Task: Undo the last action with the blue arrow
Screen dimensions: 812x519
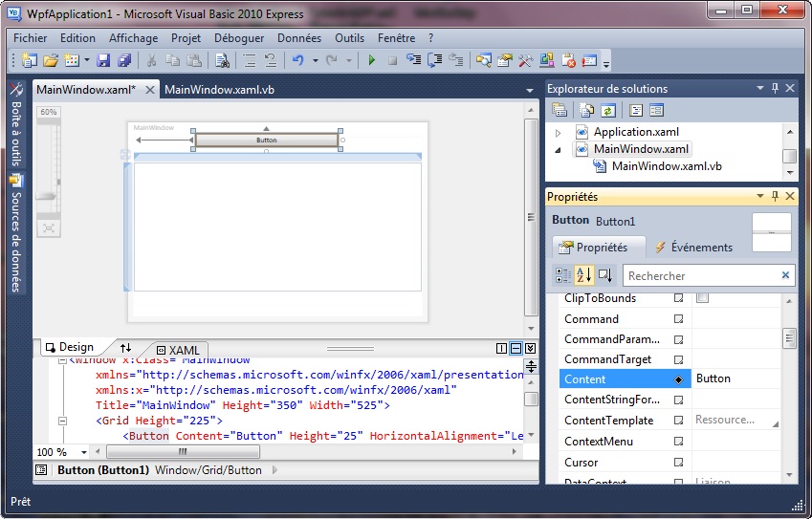Action: pos(297,60)
